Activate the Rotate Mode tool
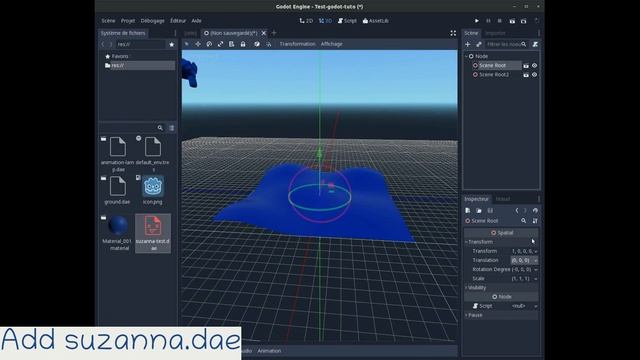The width and height of the screenshot is (640, 360). 209,44
